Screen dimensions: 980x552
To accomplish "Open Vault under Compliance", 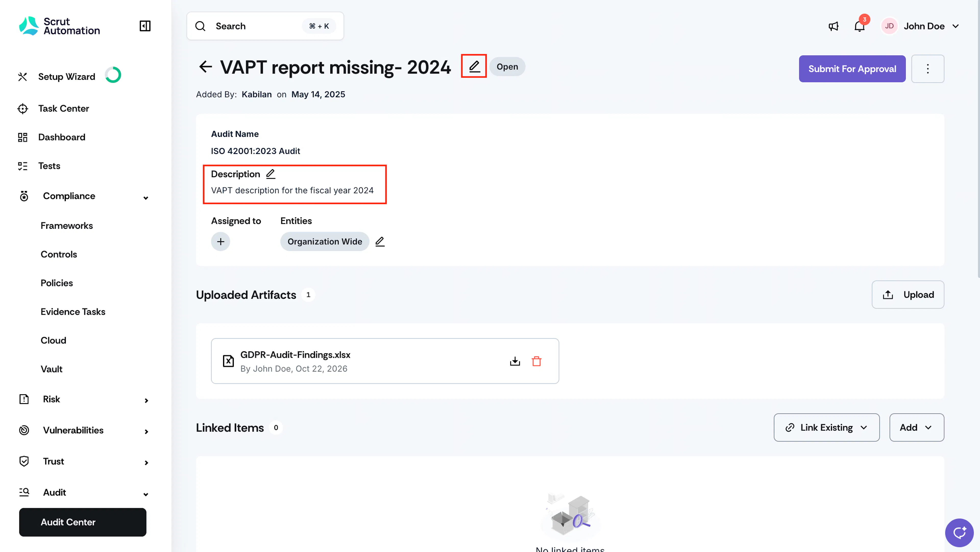I will (51, 369).
